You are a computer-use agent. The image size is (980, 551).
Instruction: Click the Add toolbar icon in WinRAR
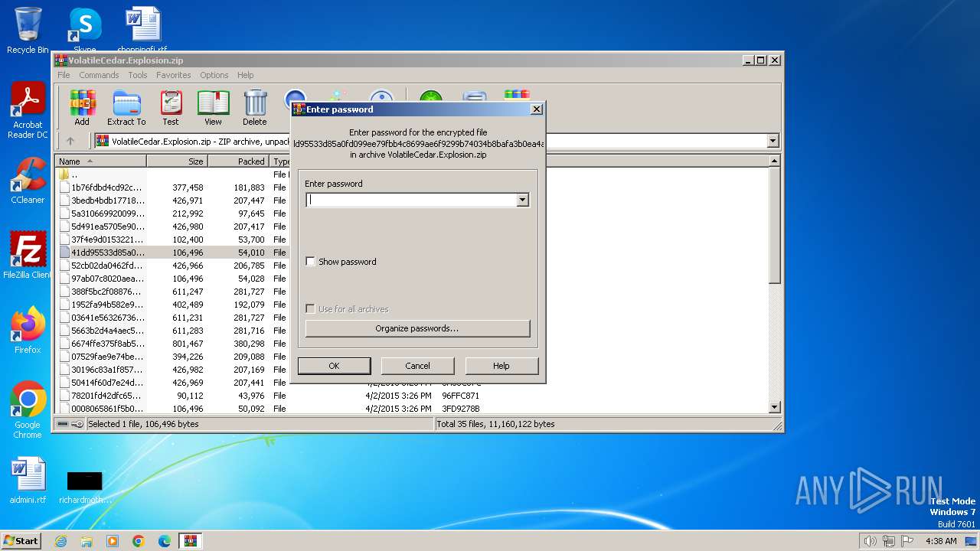(x=82, y=107)
